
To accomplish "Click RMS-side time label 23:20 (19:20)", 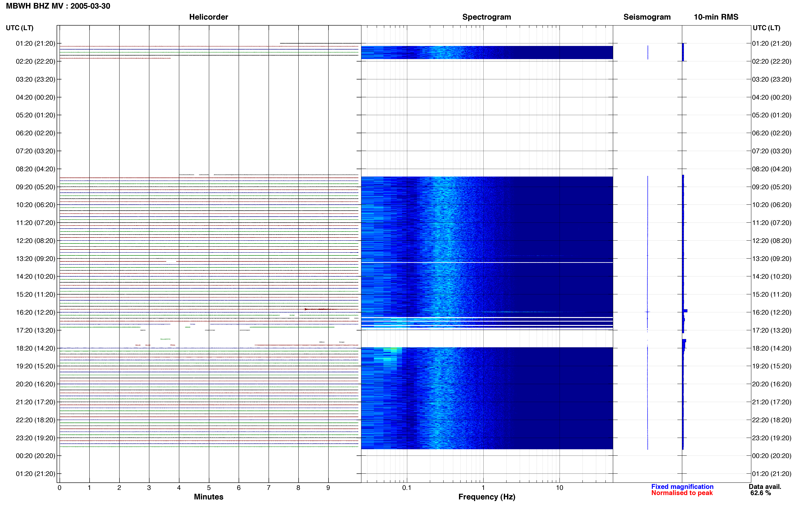I will [x=772, y=438].
